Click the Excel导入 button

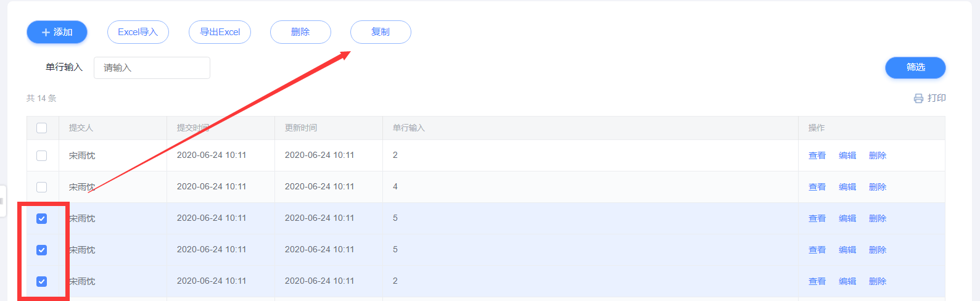click(138, 32)
